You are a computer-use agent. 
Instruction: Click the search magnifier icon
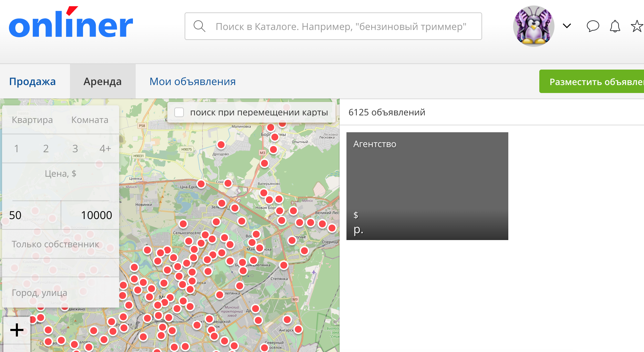[199, 26]
